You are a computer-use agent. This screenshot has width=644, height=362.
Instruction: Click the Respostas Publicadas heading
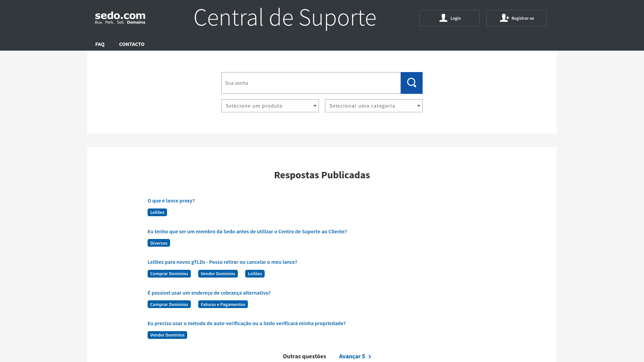coord(322,175)
